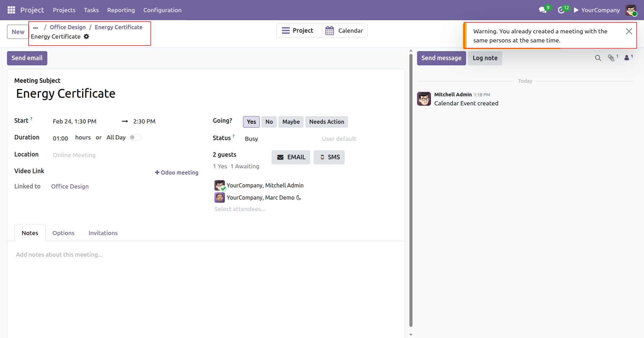This screenshot has height=338, width=644.
Task: Click the form's vertical scrollbar
Action: 411,190
